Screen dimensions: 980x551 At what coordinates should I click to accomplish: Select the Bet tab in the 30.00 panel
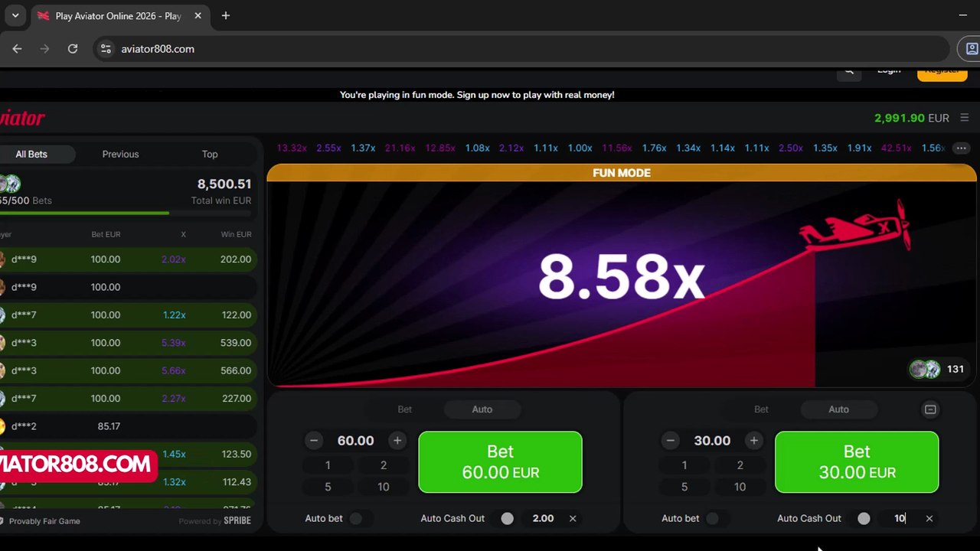coord(761,409)
